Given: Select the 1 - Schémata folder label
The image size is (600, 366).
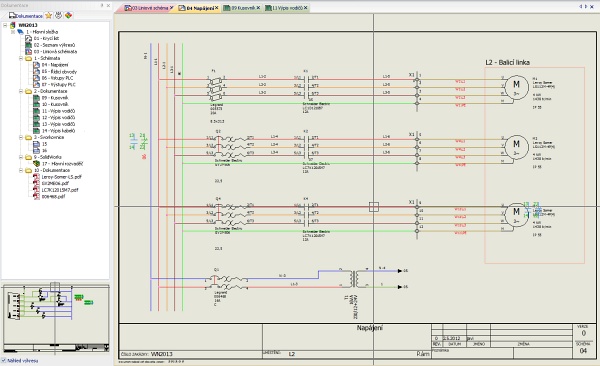Looking at the screenshot, I should tap(47, 58).
